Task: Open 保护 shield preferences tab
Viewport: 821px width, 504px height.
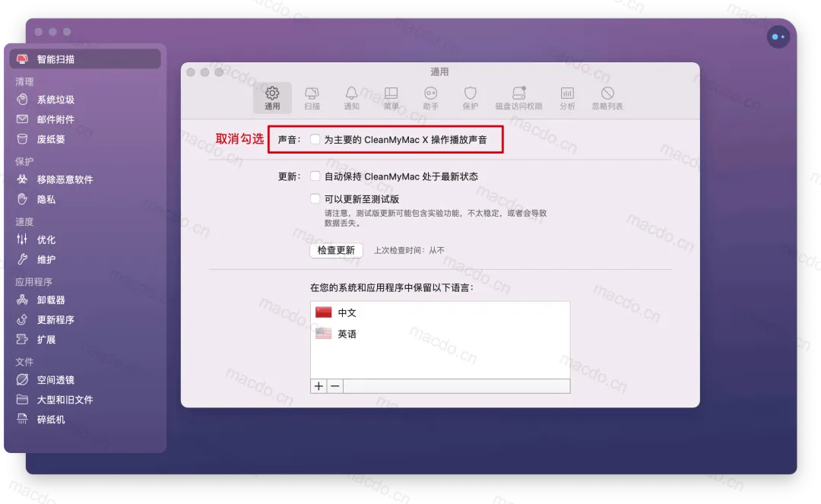Action: point(471,98)
